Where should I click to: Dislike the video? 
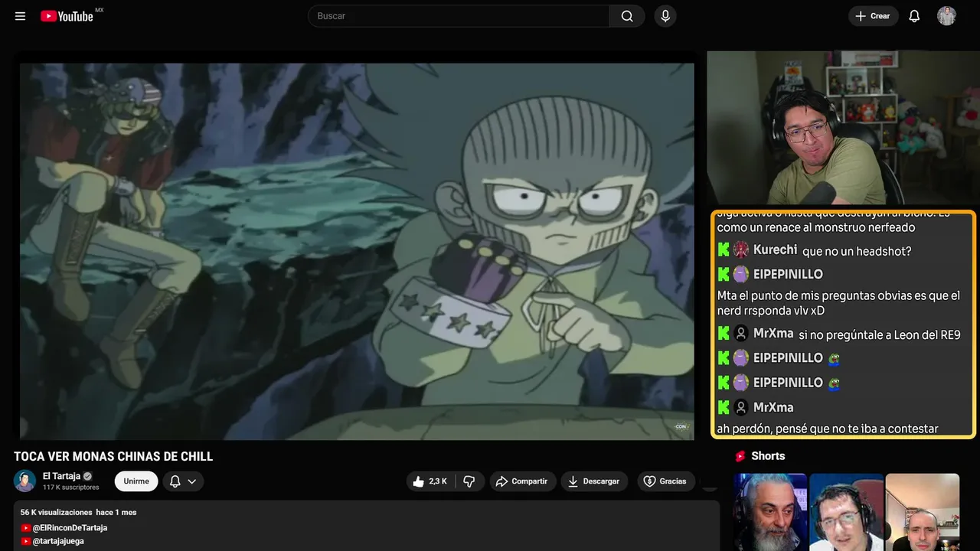point(469,481)
